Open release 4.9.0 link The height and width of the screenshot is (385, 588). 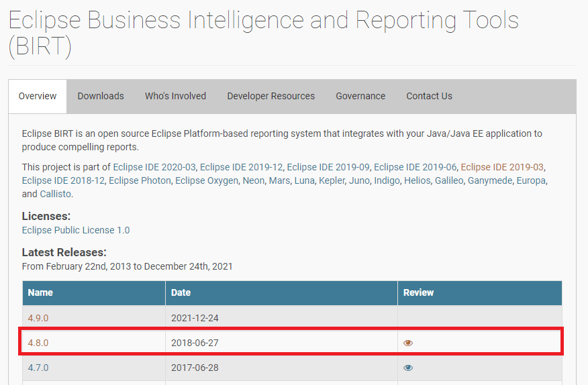[38, 318]
